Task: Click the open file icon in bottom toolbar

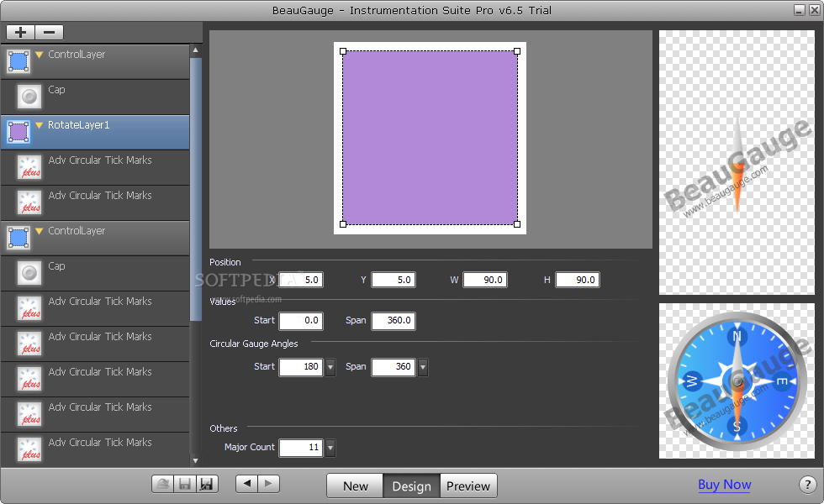Action: coord(163,484)
